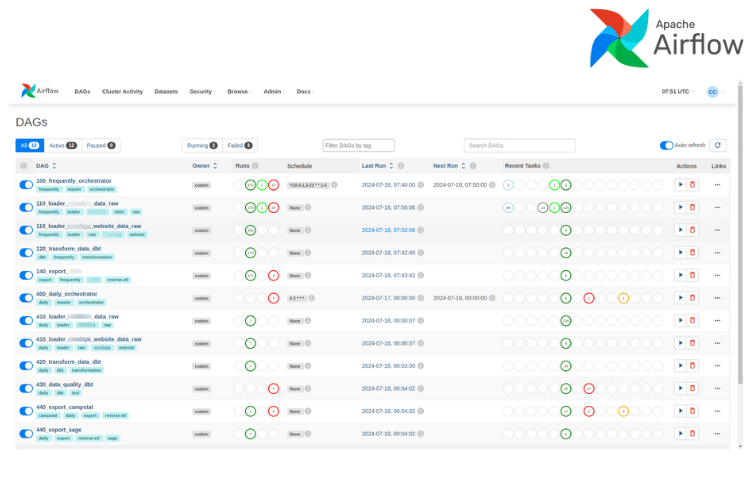Open the 07:51 UTC timezone dropdown
The height and width of the screenshot is (500, 752).
tap(676, 91)
